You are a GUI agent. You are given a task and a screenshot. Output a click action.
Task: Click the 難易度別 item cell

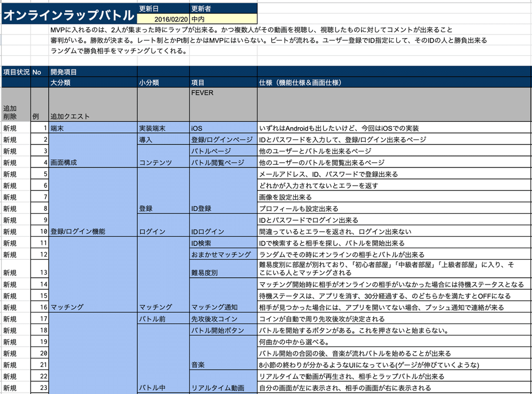click(223, 269)
